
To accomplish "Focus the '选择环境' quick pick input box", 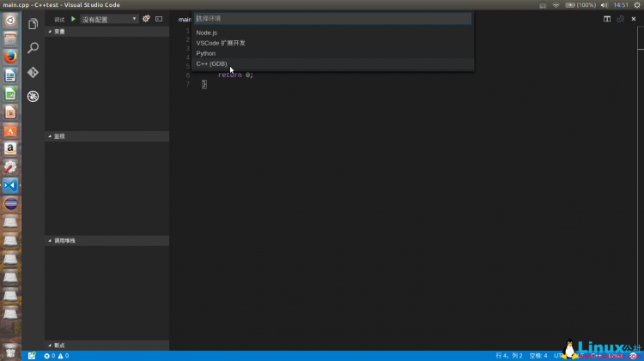I will click(332, 19).
